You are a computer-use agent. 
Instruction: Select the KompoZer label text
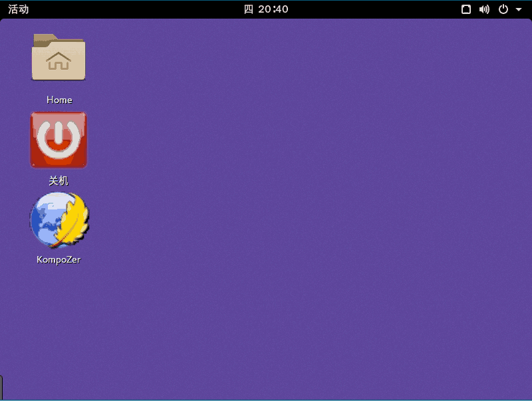click(59, 260)
